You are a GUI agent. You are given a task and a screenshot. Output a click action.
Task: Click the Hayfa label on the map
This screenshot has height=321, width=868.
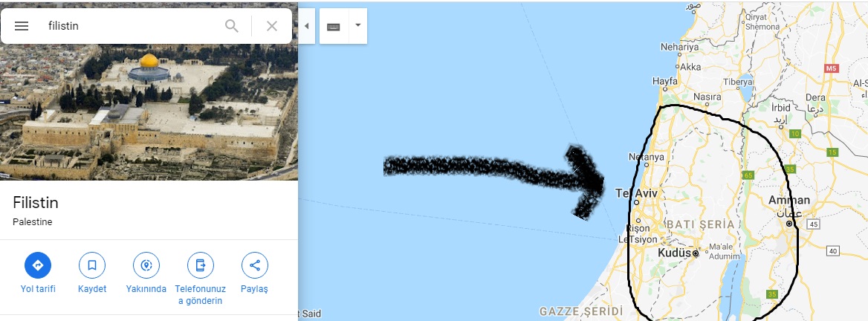pos(665,81)
